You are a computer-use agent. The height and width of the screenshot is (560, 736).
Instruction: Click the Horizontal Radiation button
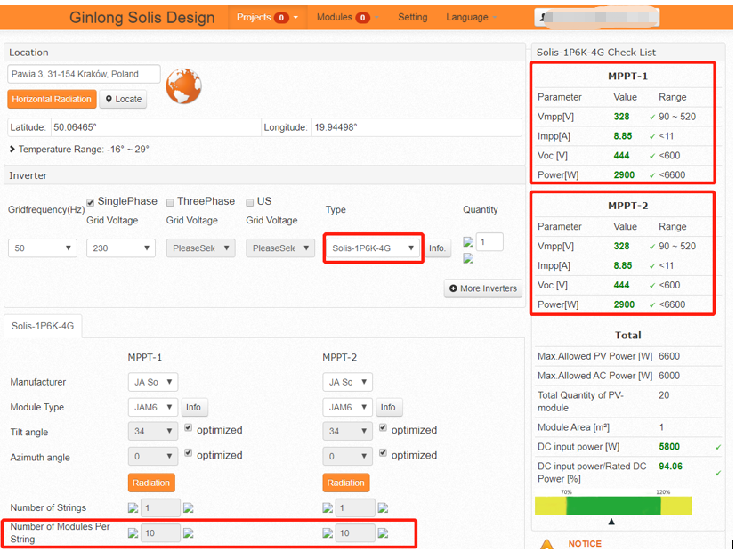(52, 99)
